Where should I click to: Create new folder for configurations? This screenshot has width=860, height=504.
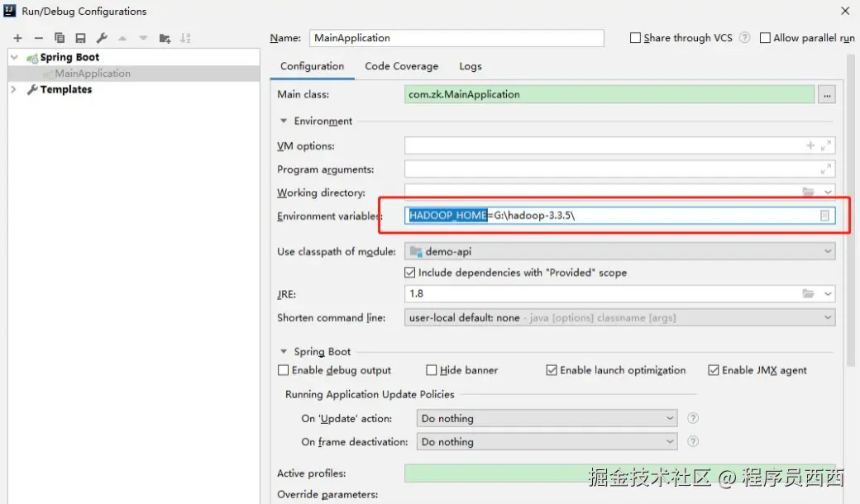[x=165, y=38]
